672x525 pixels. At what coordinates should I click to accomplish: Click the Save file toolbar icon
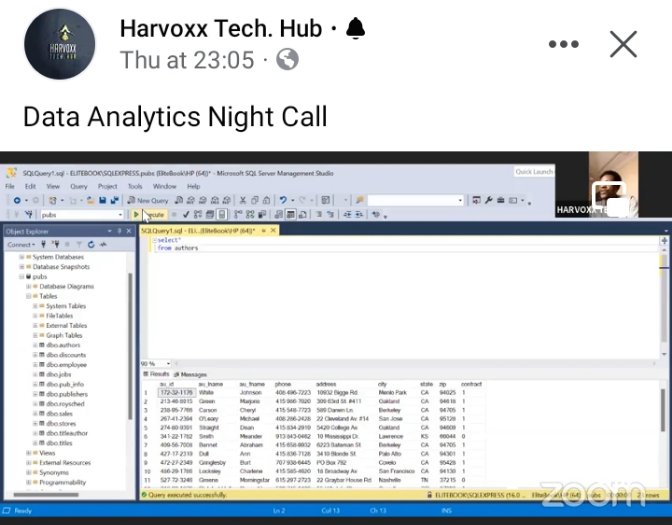point(102,200)
